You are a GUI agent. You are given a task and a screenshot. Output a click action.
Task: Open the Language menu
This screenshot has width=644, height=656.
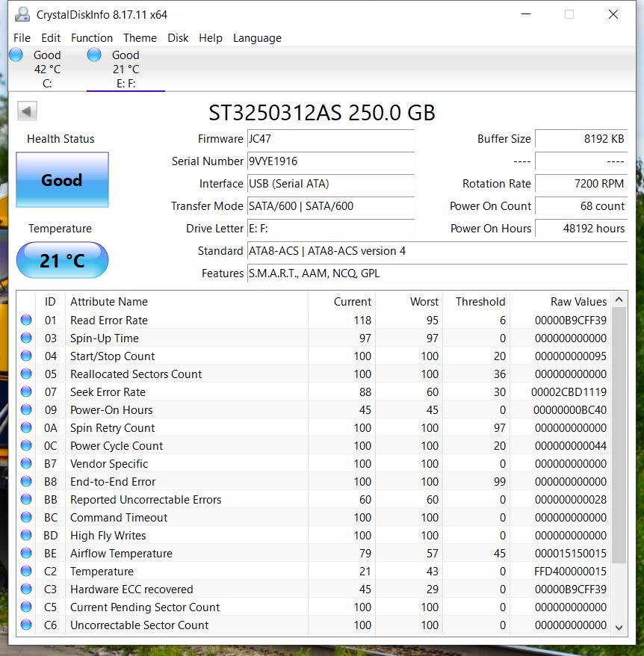257,38
